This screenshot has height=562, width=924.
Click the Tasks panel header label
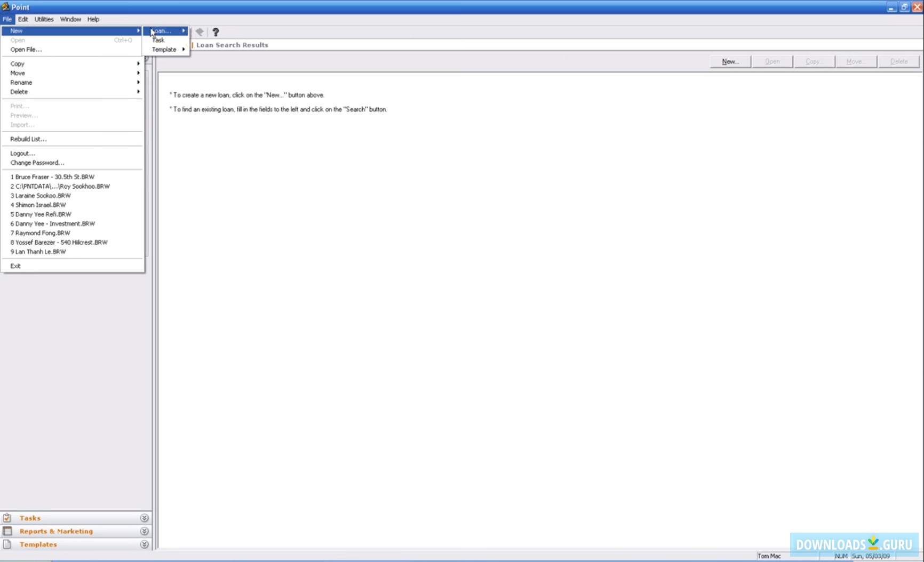point(30,518)
